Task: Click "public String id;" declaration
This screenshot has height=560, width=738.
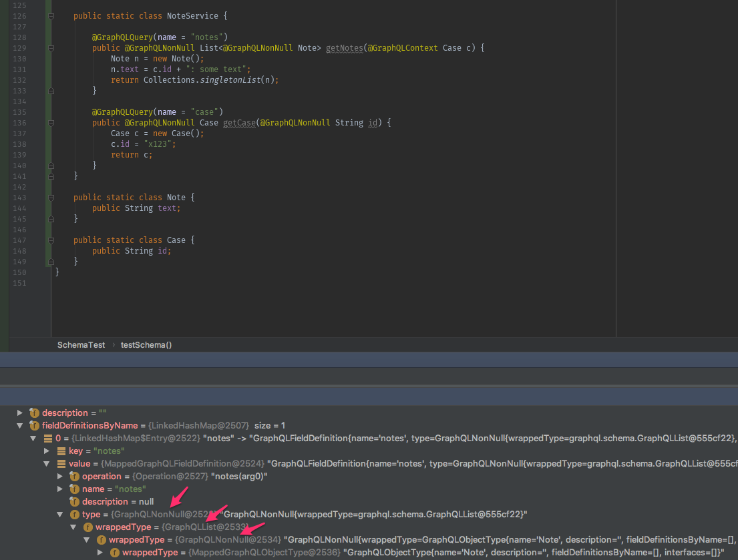Action: [132, 251]
